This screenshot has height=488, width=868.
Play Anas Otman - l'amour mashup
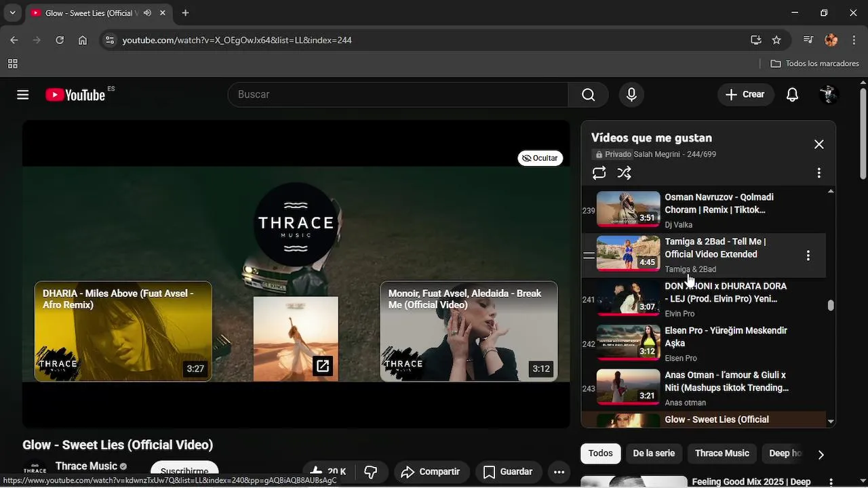tap(704, 388)
